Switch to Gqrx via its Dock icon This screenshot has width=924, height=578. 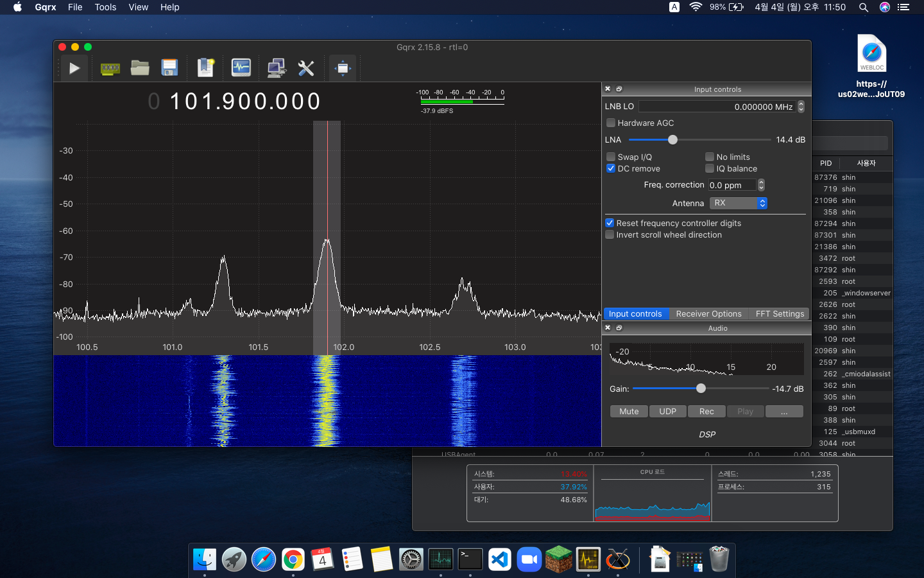coord(588,559)
